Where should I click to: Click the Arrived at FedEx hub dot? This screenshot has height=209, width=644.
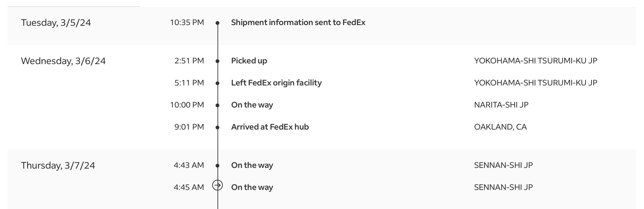pos(217,127)
